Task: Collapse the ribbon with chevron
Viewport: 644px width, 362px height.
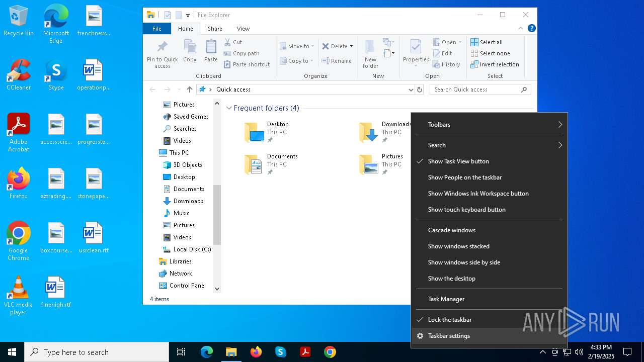Action: pos(521,29)
